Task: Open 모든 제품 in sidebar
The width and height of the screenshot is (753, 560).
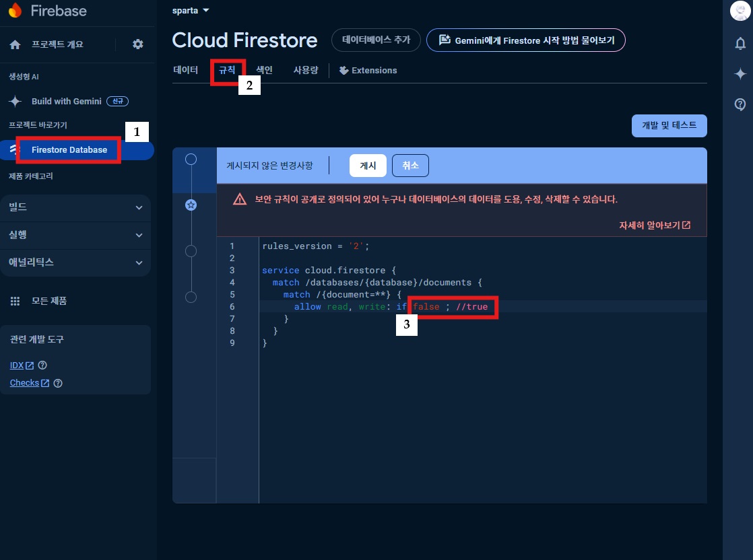Action: [x=49, y=301]
